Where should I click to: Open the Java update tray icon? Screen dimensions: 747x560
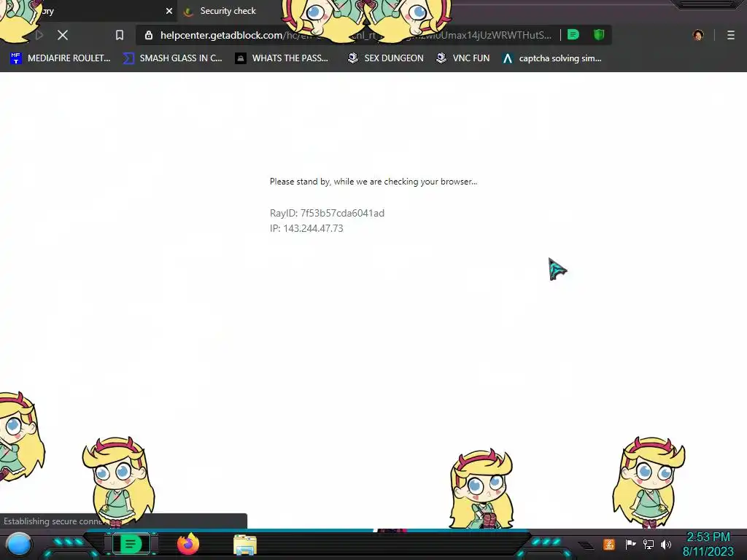pyautogui.click(x=608, y=544)
